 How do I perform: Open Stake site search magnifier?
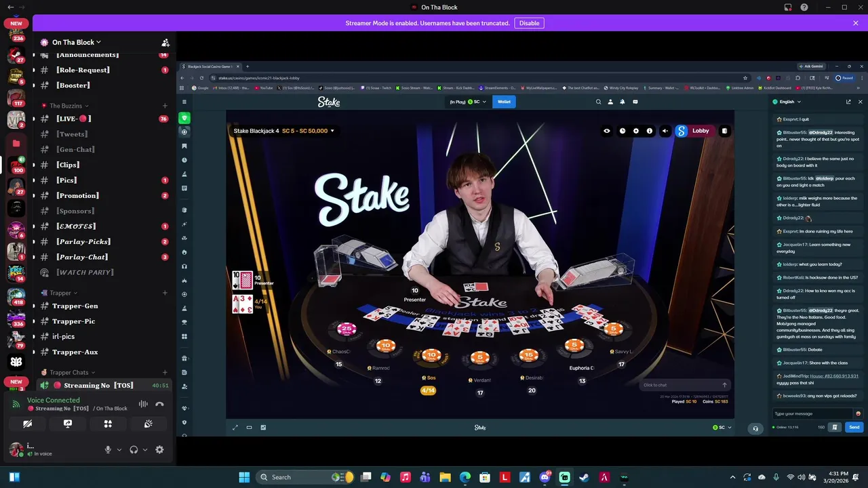tap(598, 102)
